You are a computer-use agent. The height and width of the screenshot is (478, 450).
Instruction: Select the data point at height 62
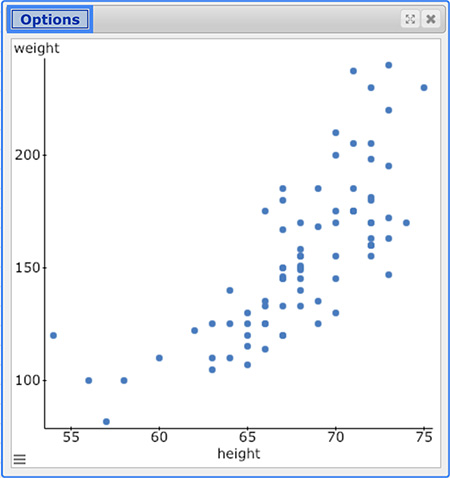click(195, 330)
